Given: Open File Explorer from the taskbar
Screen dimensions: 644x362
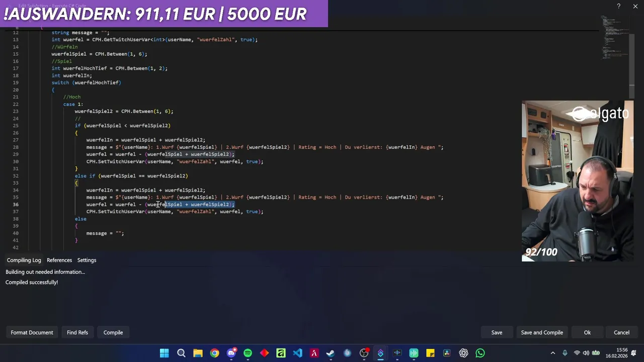Looking at the screenshot, I should point(198,353).
